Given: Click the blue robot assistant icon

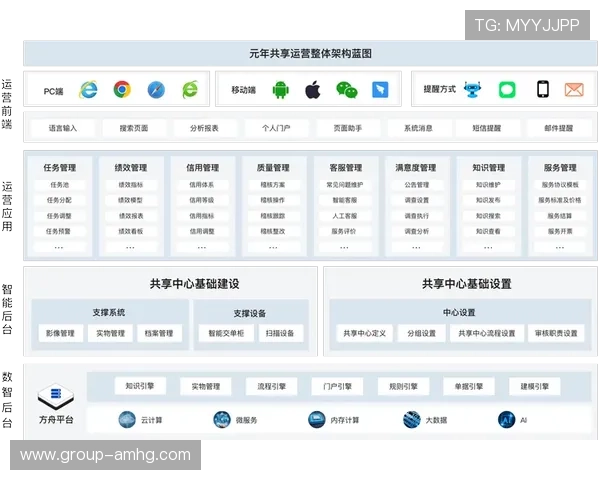Looking at the screenshot, I should [473, 90].
